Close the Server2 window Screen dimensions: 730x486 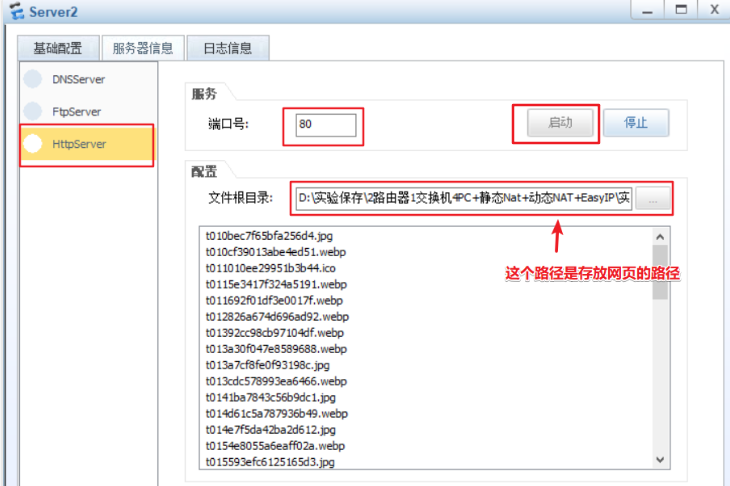click(x=714, y=9)
